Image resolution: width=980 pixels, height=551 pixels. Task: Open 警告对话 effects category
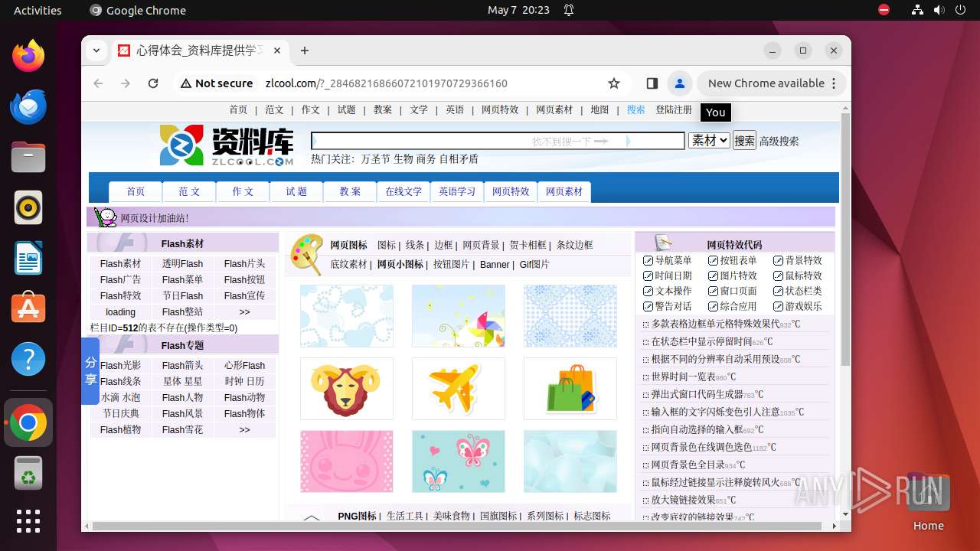pos(673,306)
